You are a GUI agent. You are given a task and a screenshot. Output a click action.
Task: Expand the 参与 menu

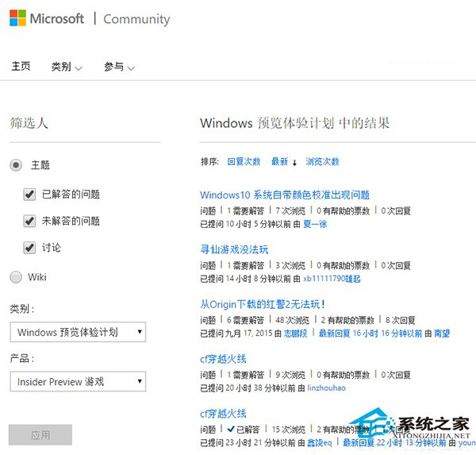coord(119,67)
